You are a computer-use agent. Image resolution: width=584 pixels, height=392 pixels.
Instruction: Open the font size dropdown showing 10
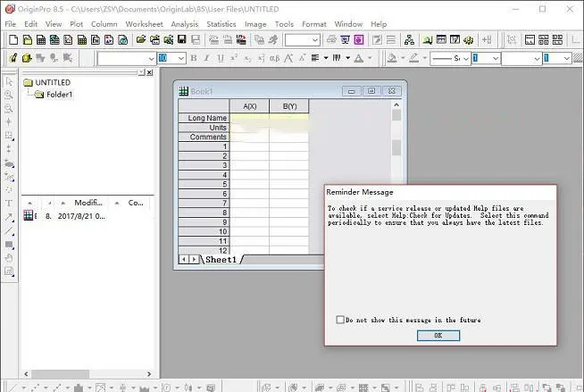coord(171,58)
